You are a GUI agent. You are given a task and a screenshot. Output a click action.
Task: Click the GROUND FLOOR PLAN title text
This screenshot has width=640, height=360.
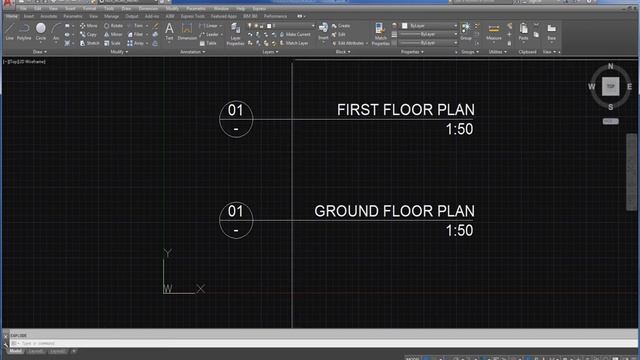[x=394, y=211]
